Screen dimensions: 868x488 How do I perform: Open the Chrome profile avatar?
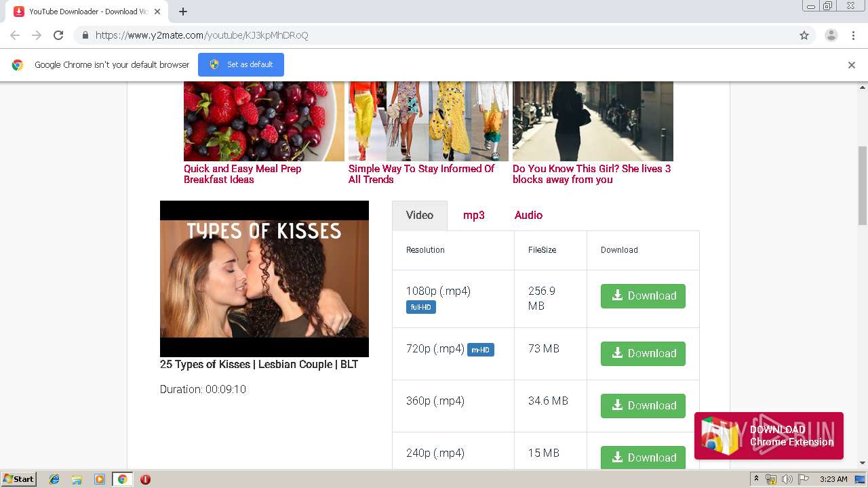(x=831, y=35)
